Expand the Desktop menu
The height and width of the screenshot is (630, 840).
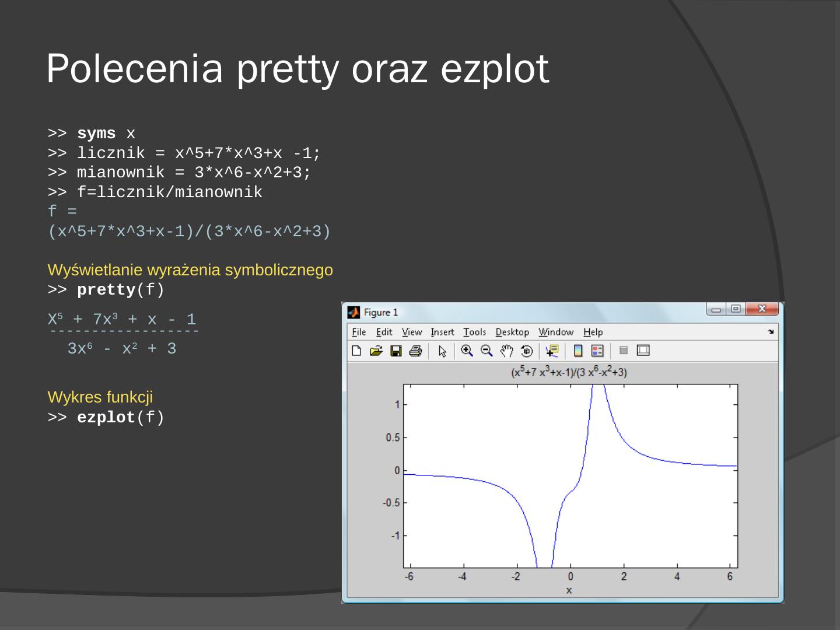[512, 332]
